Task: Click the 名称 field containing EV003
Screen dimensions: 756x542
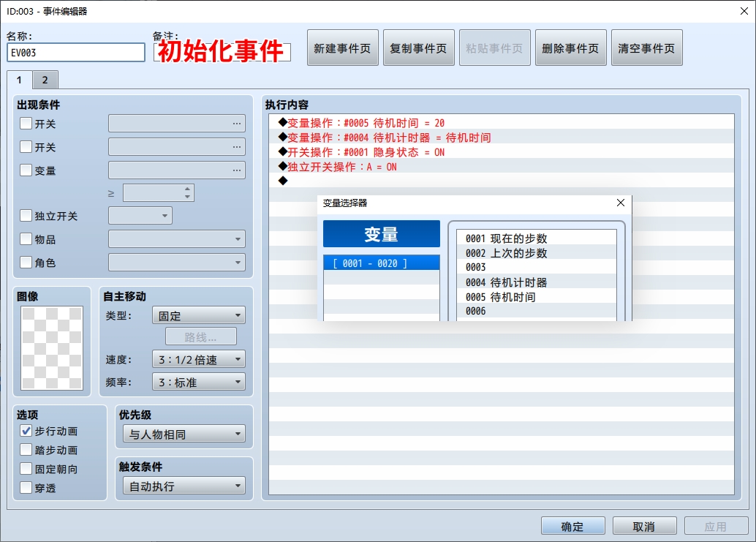Action: pyautogui.click(x=76, y=53)
